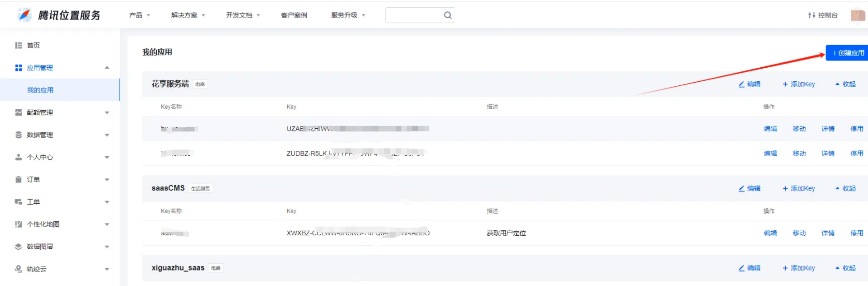The image size is (868, 286).
Task: Click the 个人中心 person icon
Action: coord(19,157)
